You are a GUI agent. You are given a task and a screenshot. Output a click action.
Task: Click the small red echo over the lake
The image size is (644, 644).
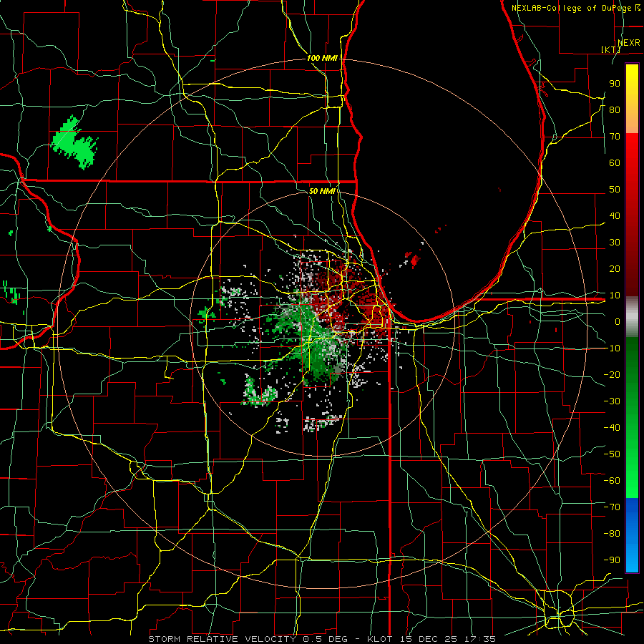415,260
